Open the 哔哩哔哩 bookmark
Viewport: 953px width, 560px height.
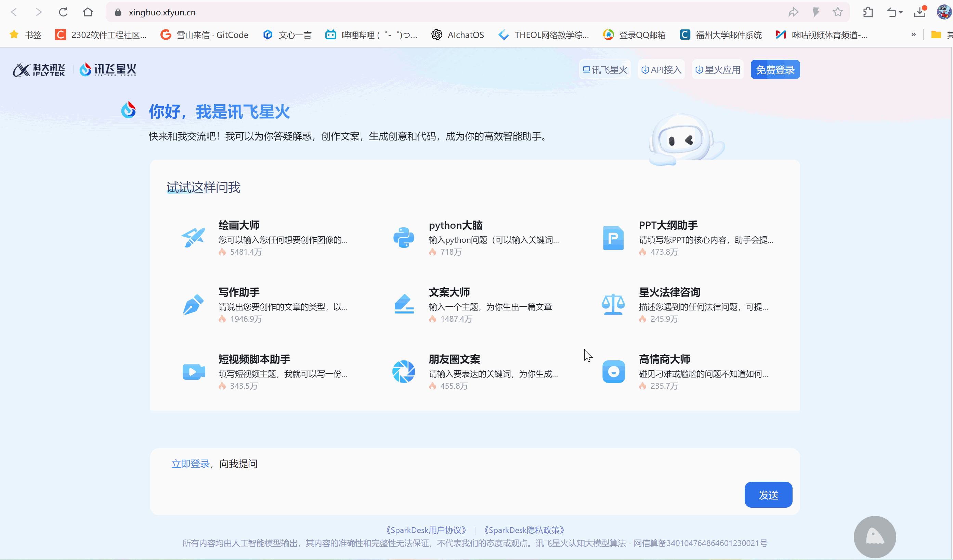pos(371,35)
